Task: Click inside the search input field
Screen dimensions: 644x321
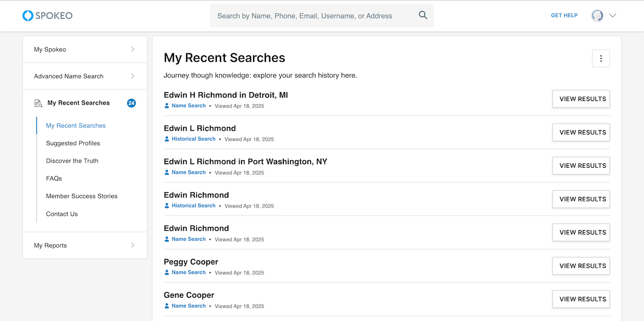Action: [312, 16]
